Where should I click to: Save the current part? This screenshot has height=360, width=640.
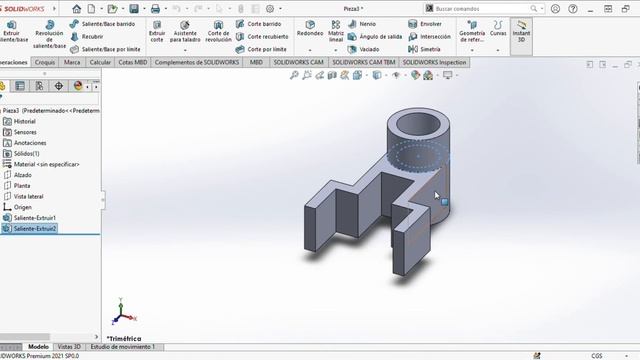(134, 9)
